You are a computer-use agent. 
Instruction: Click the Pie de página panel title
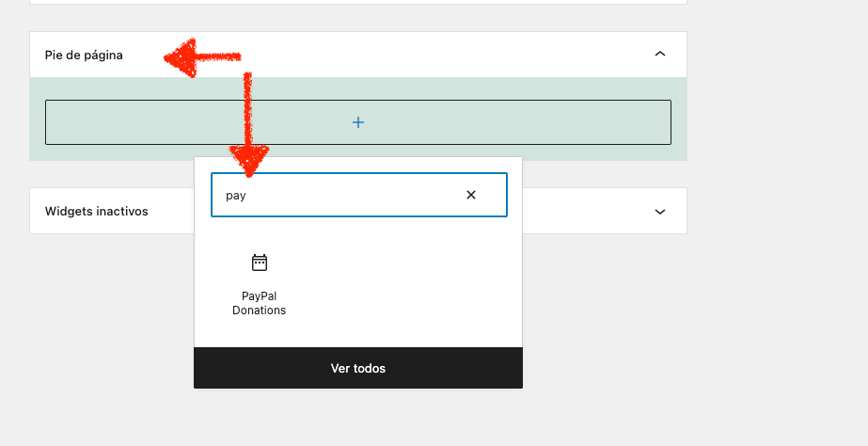(x=84, y=55)
